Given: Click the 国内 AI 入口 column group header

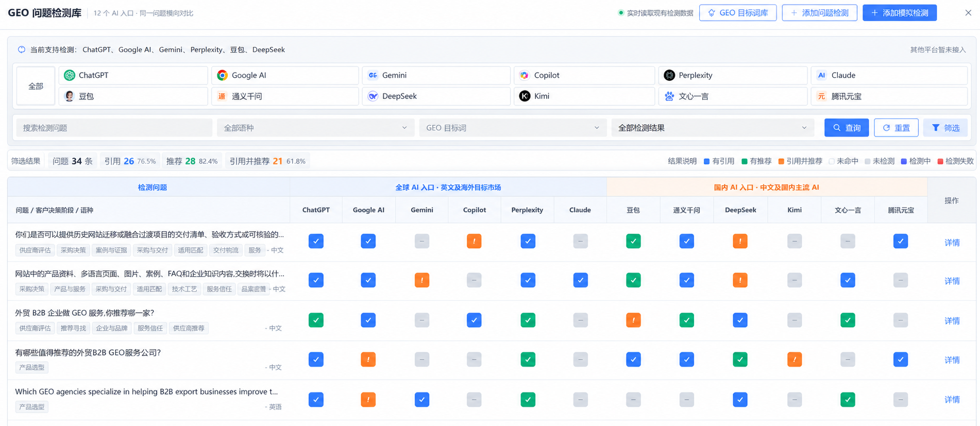Looking at the screenshot, I should click(x=767, y=188).
